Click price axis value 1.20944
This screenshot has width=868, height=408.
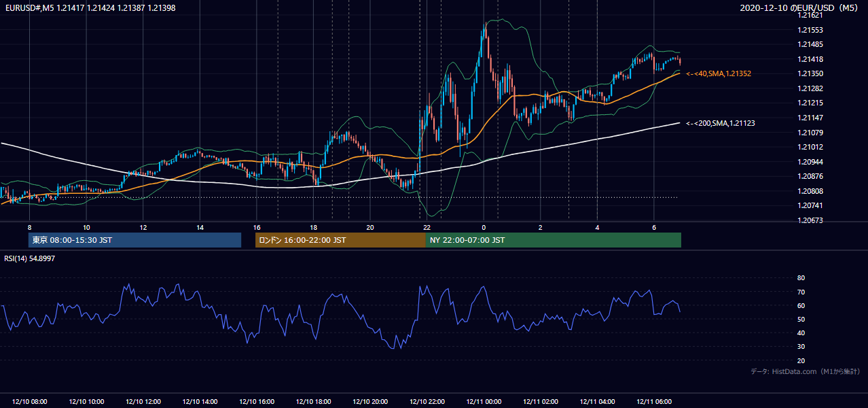coord(811,162)
